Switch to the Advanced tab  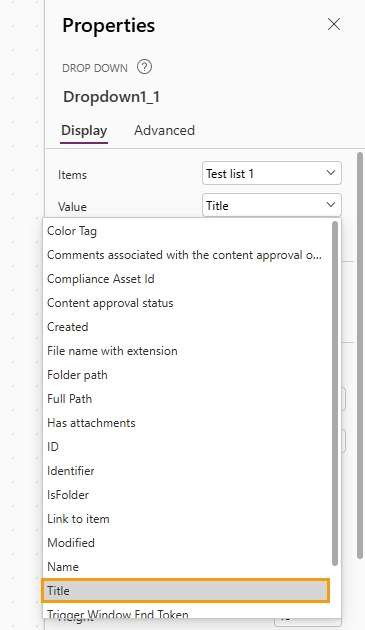(x=164, y=131)
